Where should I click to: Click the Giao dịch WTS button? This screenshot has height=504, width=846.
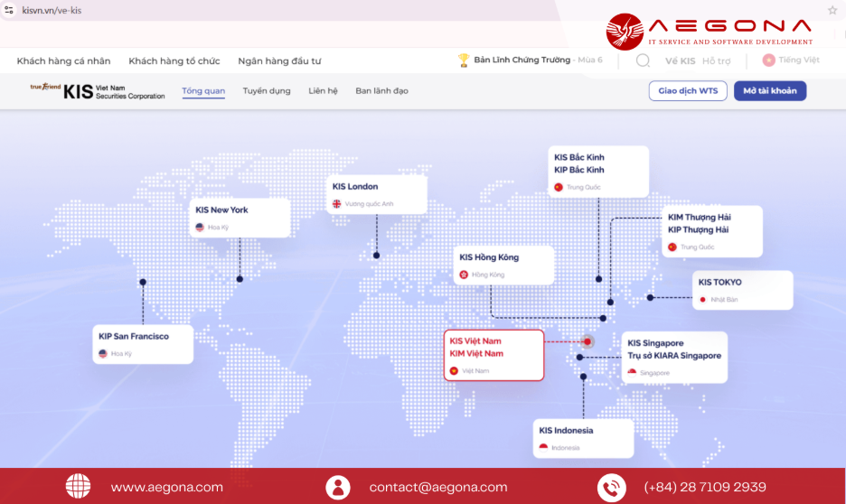point(688,90)
